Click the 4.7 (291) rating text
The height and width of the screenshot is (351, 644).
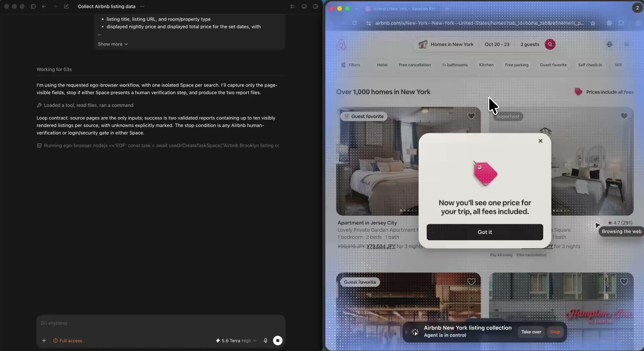(x=620, y=223)
